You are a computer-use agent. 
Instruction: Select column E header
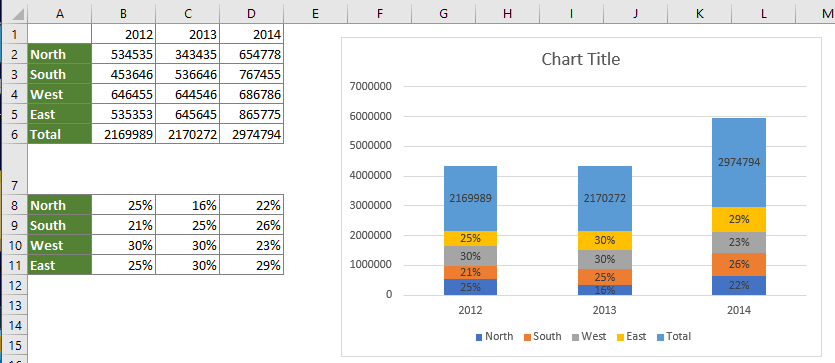click(315, 14)
